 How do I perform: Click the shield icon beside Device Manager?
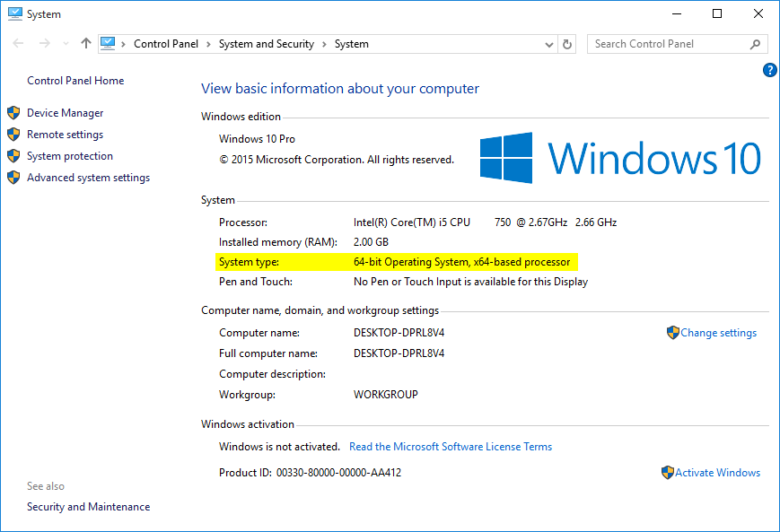pos(13,113)
